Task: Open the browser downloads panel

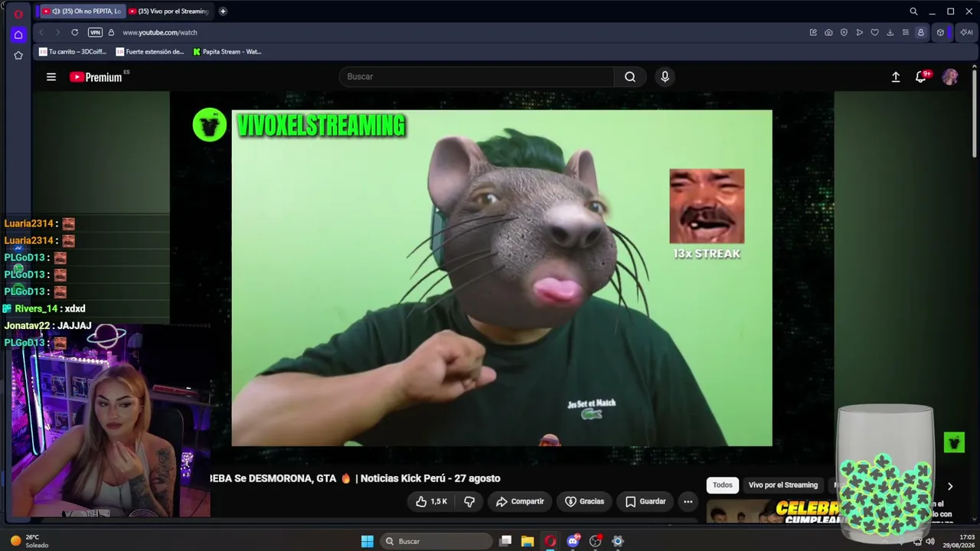Action: [x=890, y=32]
